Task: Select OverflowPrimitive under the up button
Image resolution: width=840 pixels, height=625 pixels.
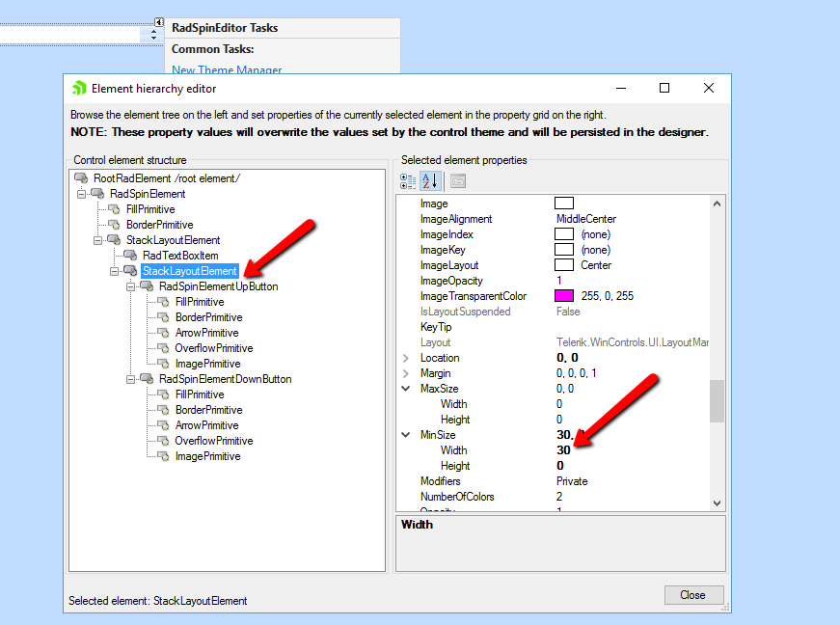Action: (x=214, y=348)
